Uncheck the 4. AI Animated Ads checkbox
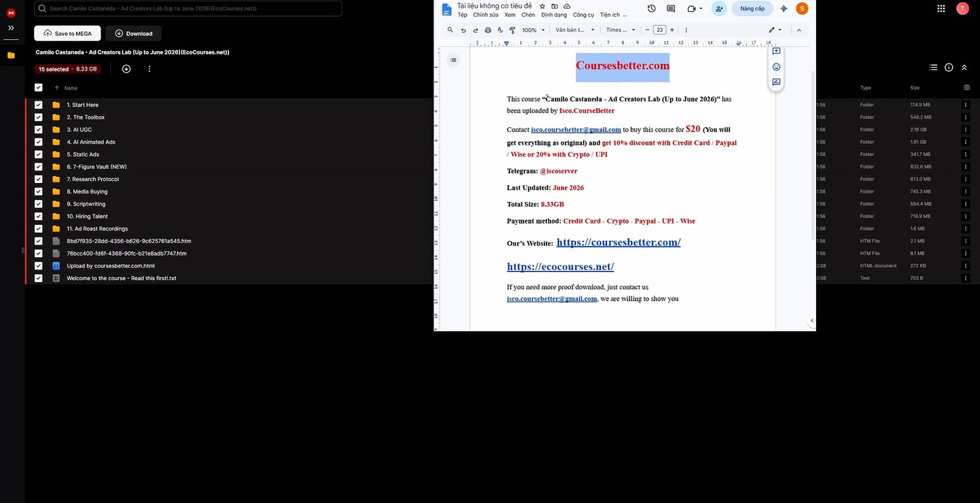 click(38, 142)
